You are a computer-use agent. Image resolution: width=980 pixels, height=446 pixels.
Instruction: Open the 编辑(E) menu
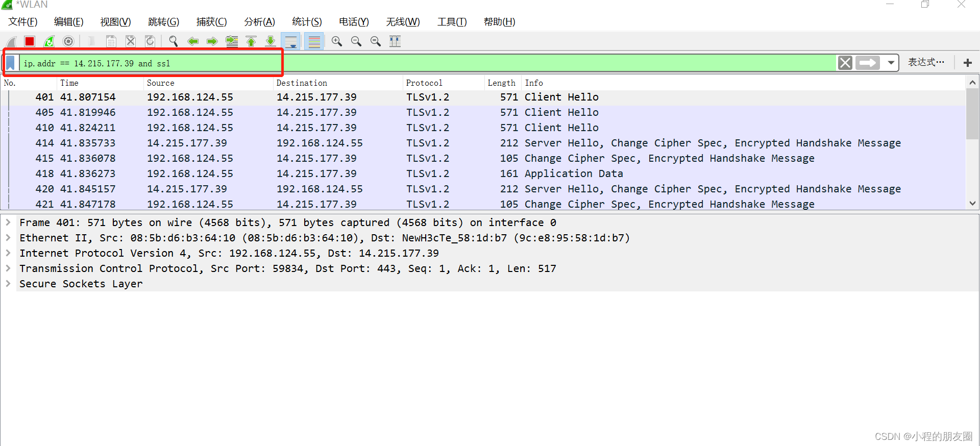[69, 22]
